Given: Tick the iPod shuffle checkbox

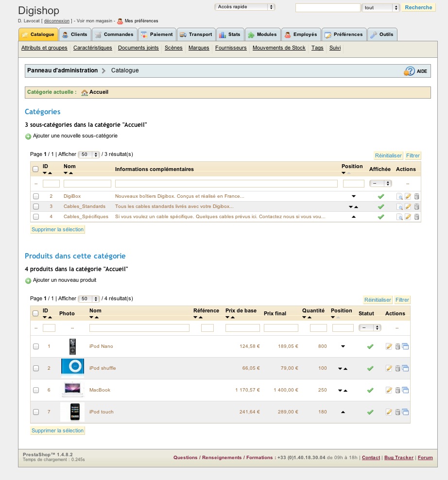Looking at the screenshot, I should (36, 368).
